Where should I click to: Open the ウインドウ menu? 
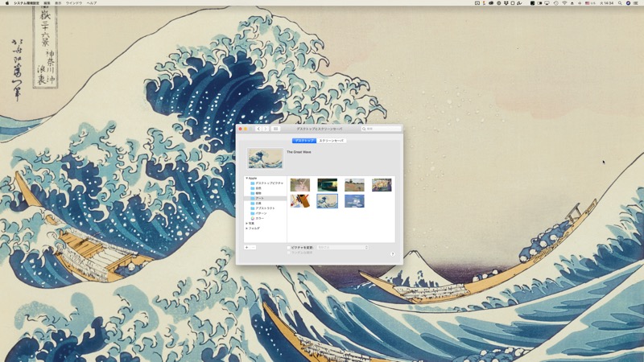pos(74,3)
